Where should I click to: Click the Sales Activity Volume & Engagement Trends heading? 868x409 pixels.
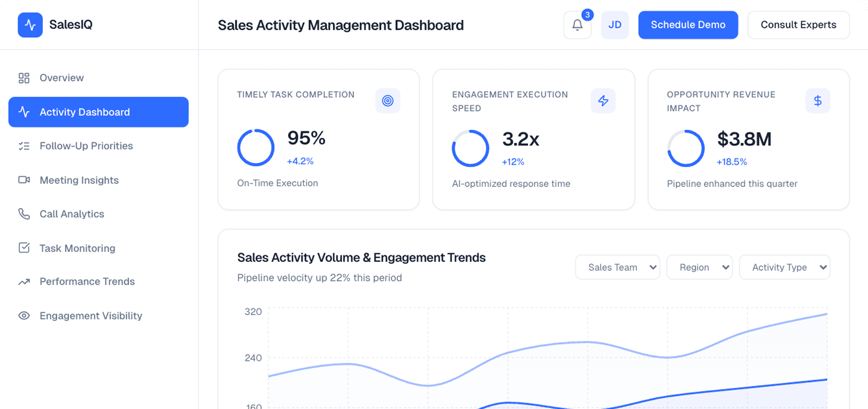click(361, 258)
